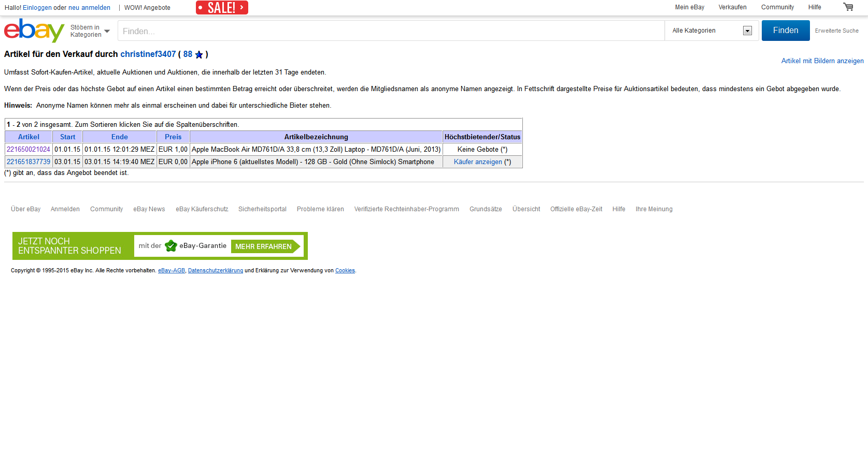Open the Cookies link
The image size is (868, 468).
pyautogui.click(x=345, y=270)
